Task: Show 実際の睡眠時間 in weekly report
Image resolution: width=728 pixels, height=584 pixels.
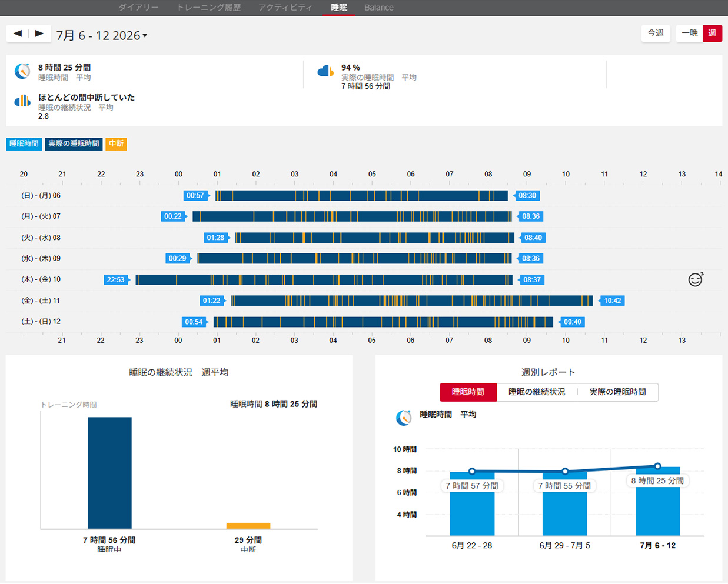Action: [x=617, y=392]
